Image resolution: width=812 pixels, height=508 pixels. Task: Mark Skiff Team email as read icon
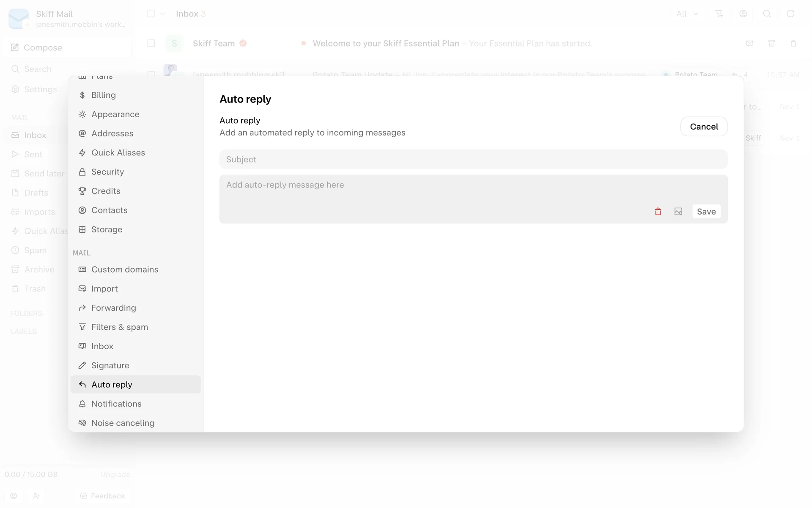749,43
